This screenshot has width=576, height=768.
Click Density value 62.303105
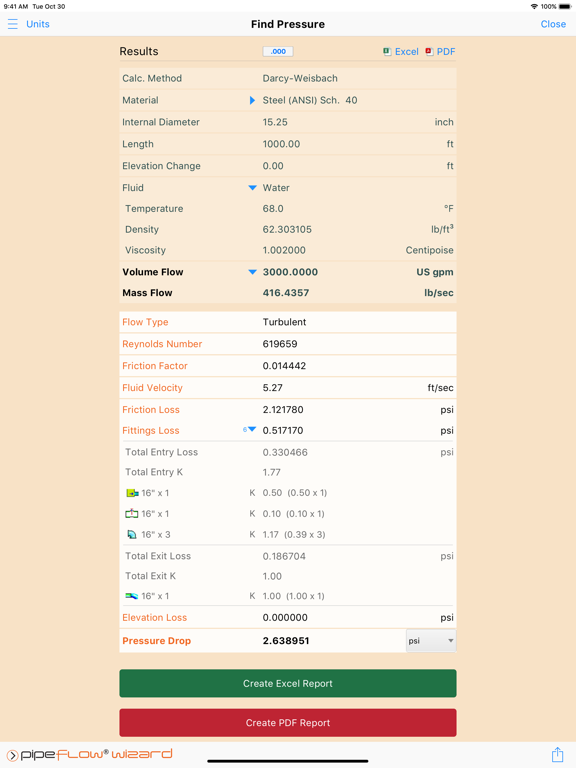coord(287,229)
